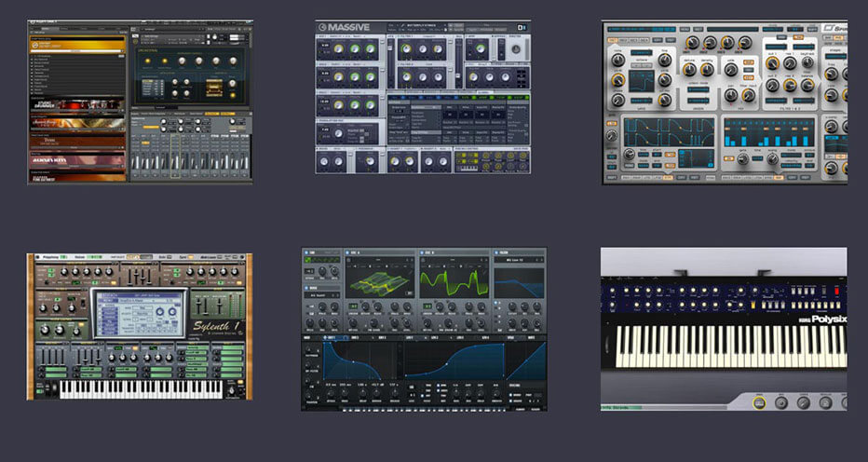The width and height of the screenshot is (868, 462).
Task: Toggle the OSC A enable switch in Serum
Action: pos(347,252)
